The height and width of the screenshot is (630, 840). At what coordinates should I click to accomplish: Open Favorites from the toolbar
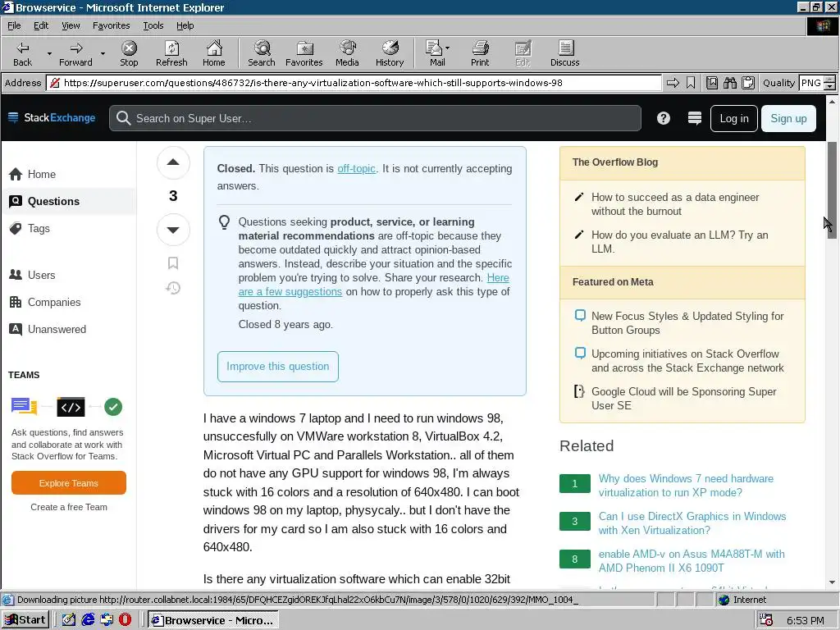point(304,53)
